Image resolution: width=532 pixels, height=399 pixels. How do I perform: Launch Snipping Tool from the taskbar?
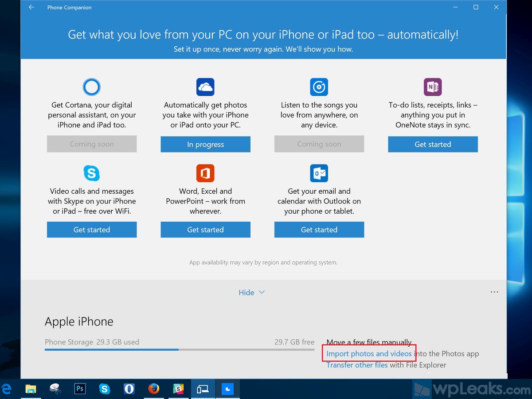pos(55,389)
